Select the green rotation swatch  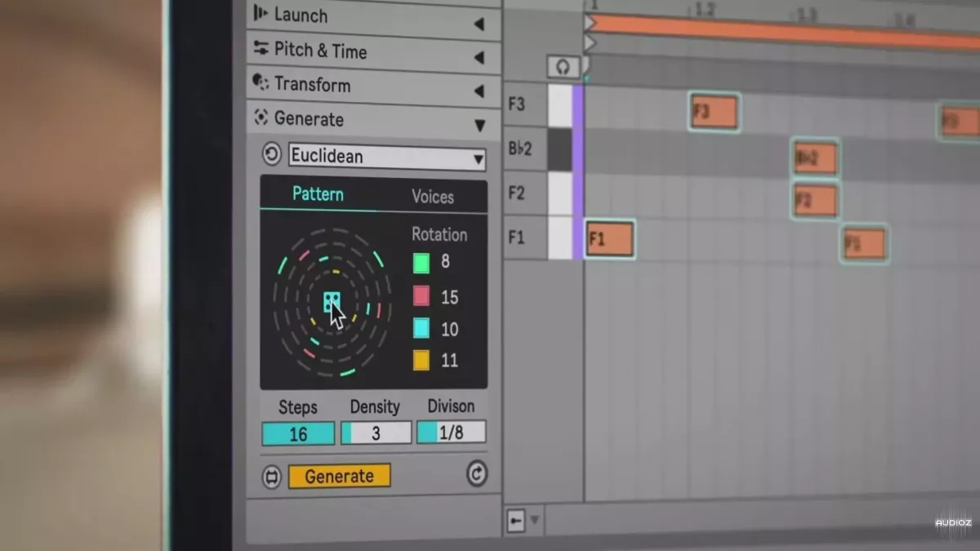[x=421, y=263]
